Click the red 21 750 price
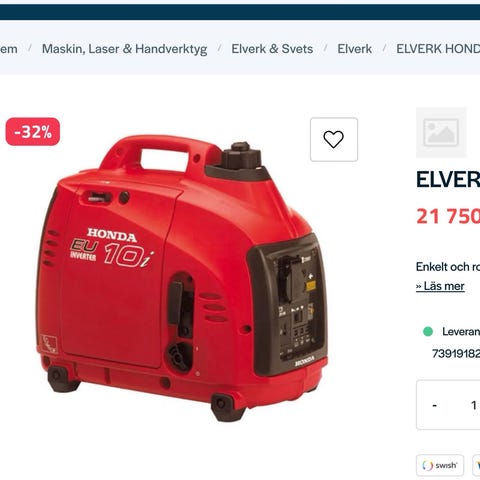This screenshot has width=480, height=480. (448, 216)
